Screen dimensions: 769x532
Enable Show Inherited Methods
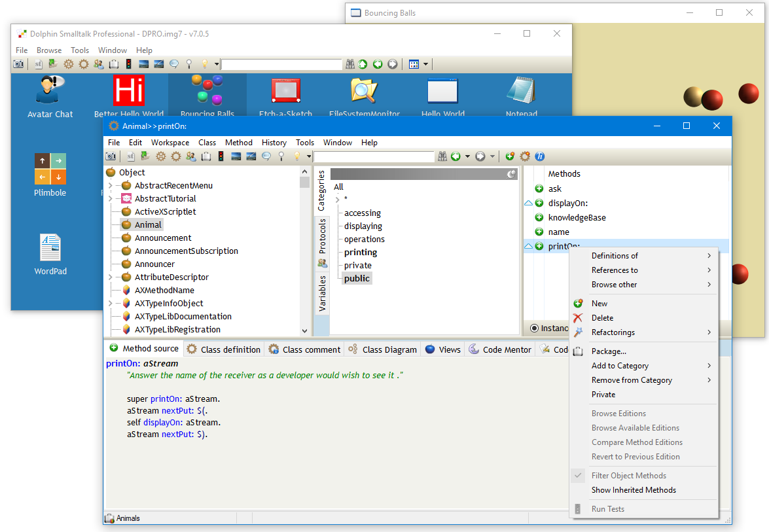coord(633,489)
